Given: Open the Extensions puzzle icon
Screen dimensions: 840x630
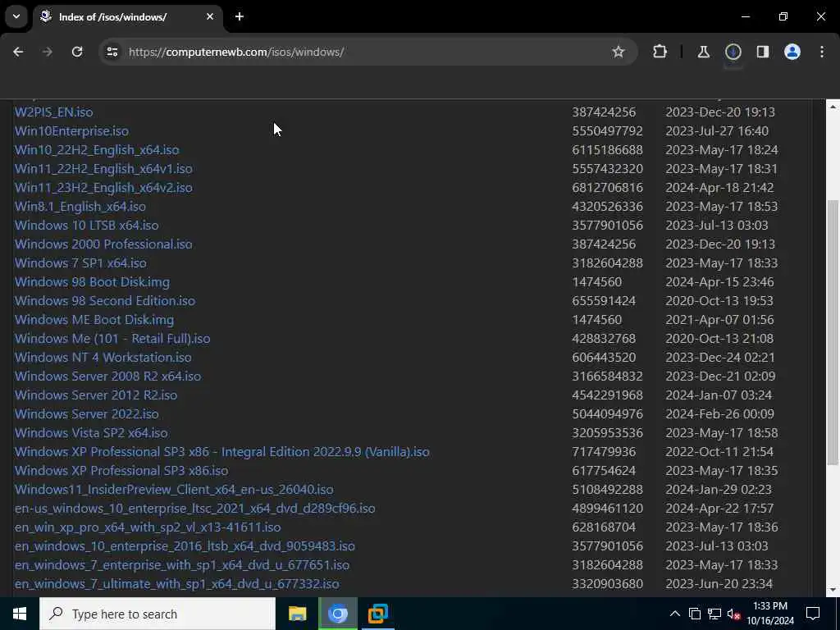Looking at the screenshot, I should tap(660, 52).
